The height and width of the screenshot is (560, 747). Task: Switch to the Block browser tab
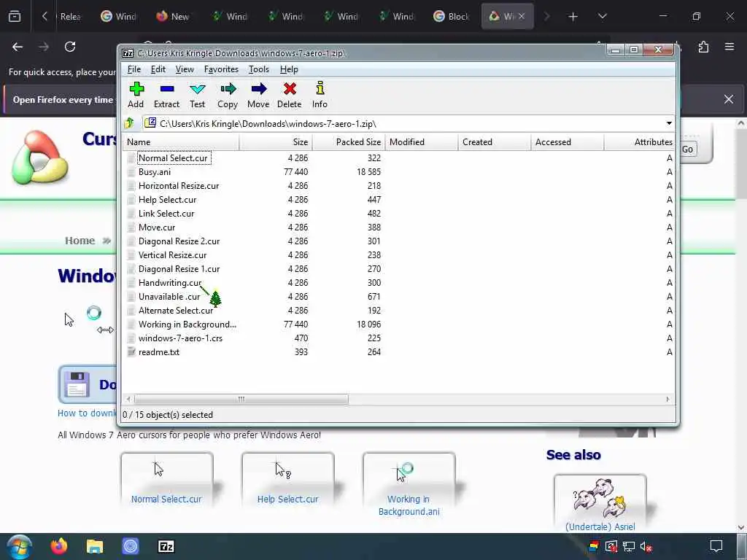tap(452, 16)
